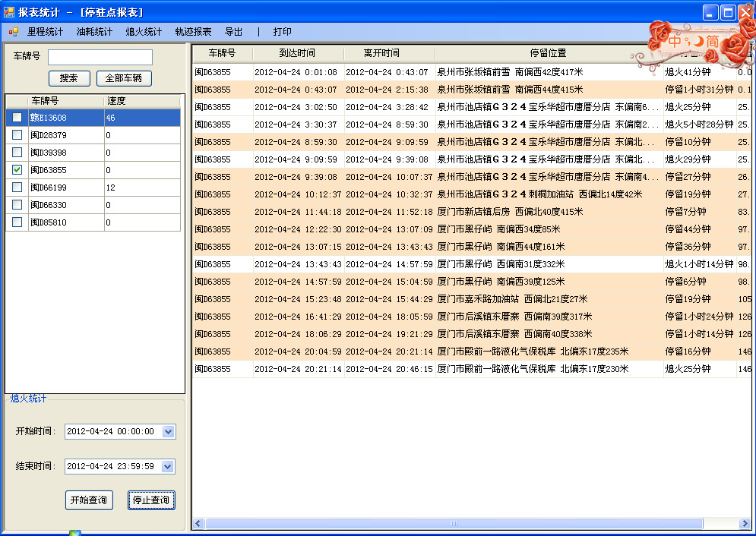Select checkbox for vehicle 赣E13608
This screenshot has width=756, height=536.
point(17,118)
